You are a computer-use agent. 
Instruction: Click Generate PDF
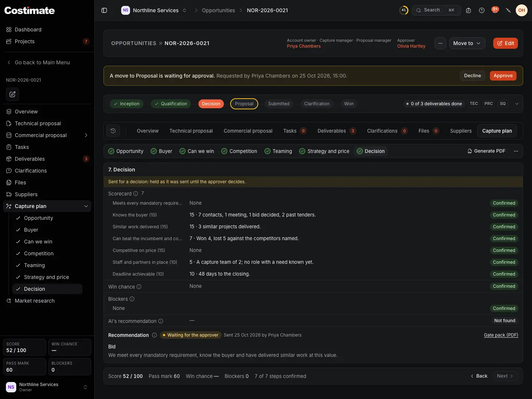[486, 151]
